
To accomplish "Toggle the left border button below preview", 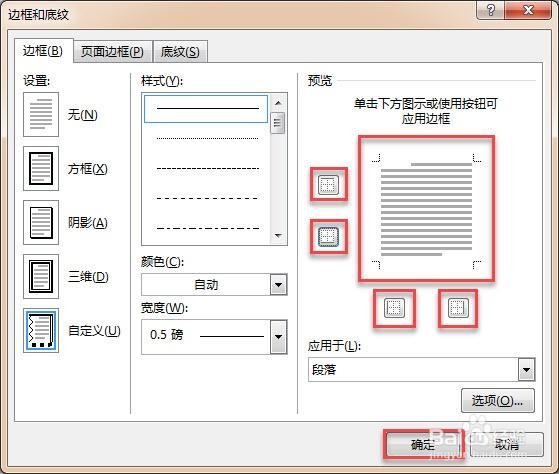I will [x=394, y=308].
